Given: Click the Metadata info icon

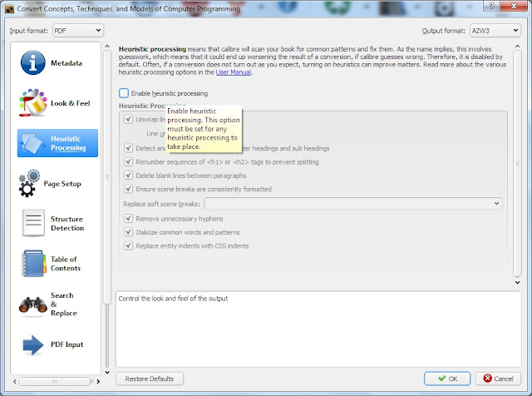Looking at the screenshot, I should (x=32, y=63).
